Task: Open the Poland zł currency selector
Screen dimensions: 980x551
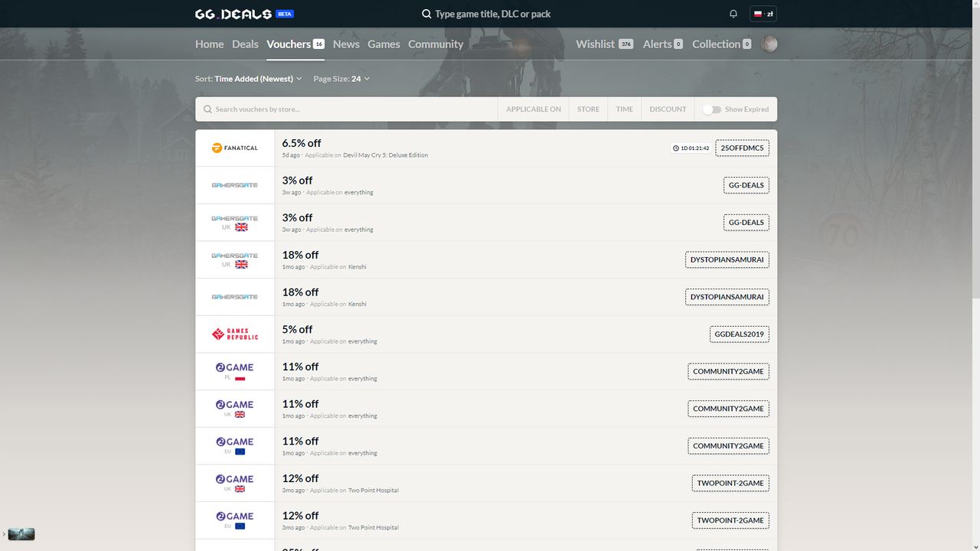Action: tap(763, 14)
